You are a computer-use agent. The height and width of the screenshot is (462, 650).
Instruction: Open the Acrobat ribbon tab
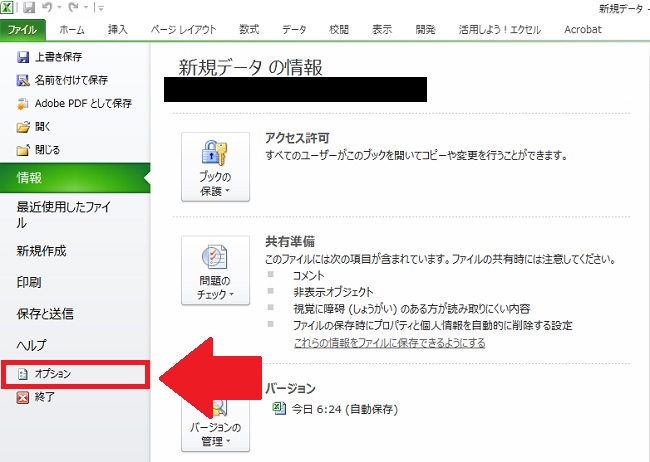583,30
